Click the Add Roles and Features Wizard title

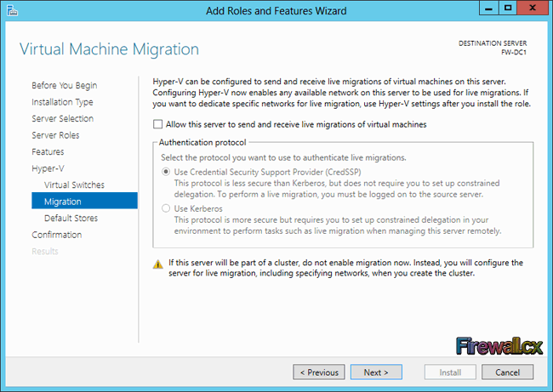click(x=276, y=11)
